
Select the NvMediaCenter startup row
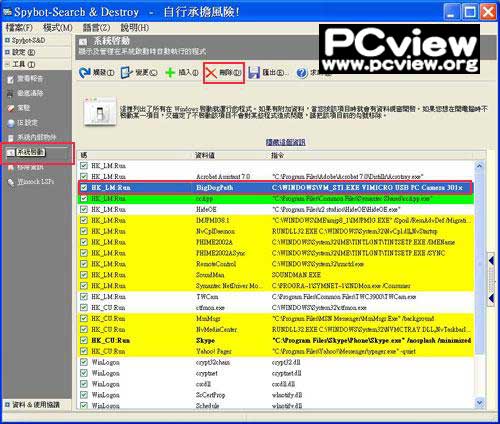276,329
